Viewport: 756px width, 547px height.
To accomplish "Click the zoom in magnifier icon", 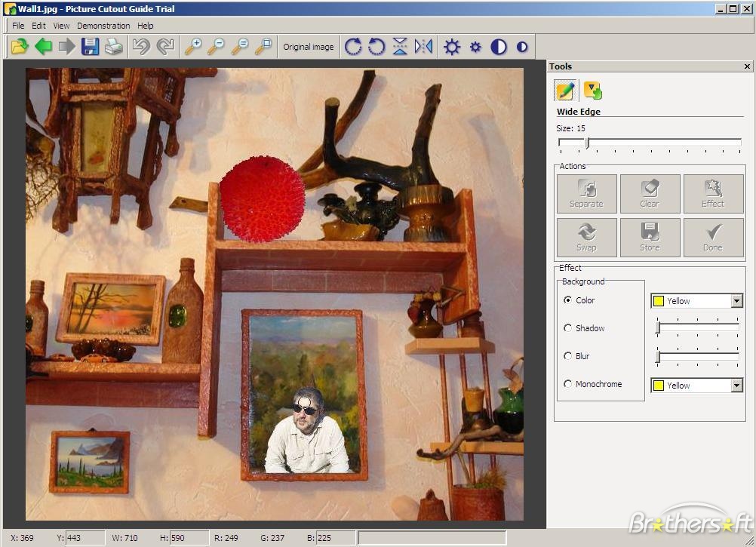I will 193,47.
